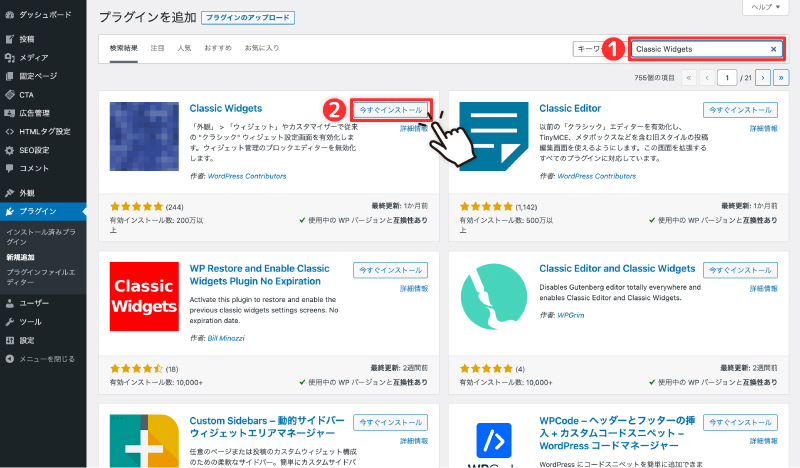Open the 設定 settings icon
This screenshot has height=468, width=800.
pyautogui.click(x=9, y=340)
